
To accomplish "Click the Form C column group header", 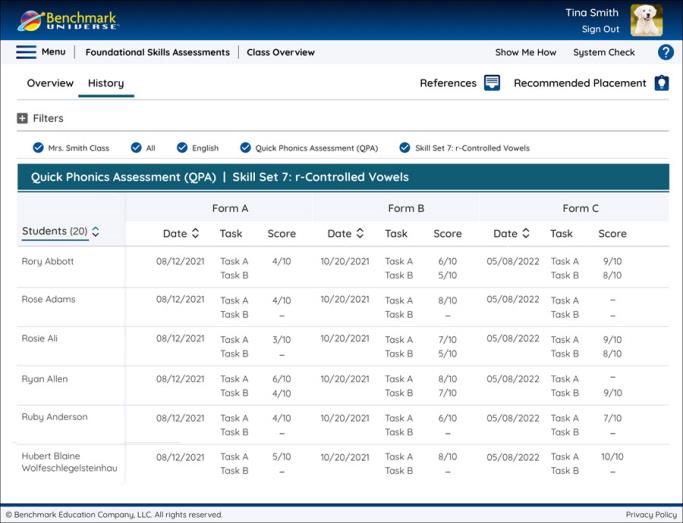I will [580, 208].
